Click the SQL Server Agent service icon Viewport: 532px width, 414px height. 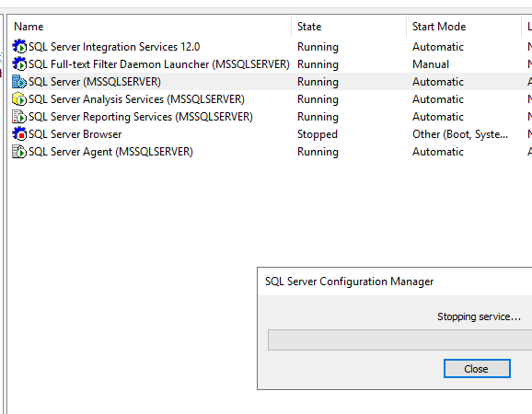click(x=19, y=152)
